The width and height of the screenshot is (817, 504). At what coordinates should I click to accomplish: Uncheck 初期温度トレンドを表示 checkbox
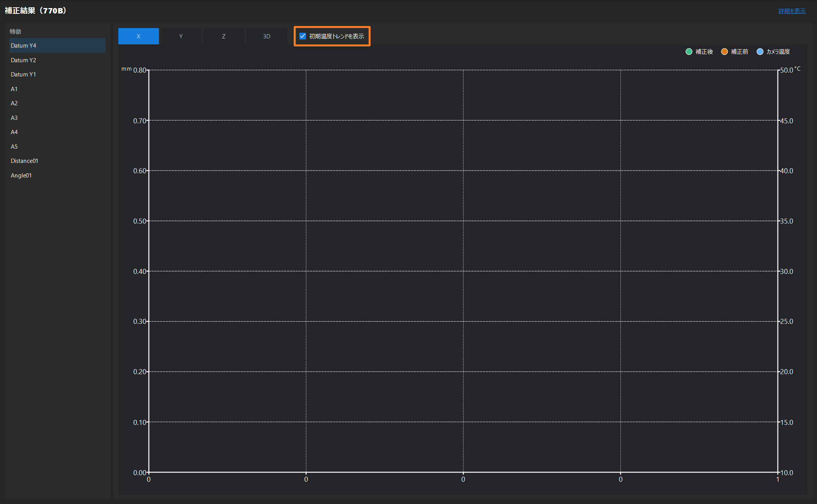coord(303,36)
